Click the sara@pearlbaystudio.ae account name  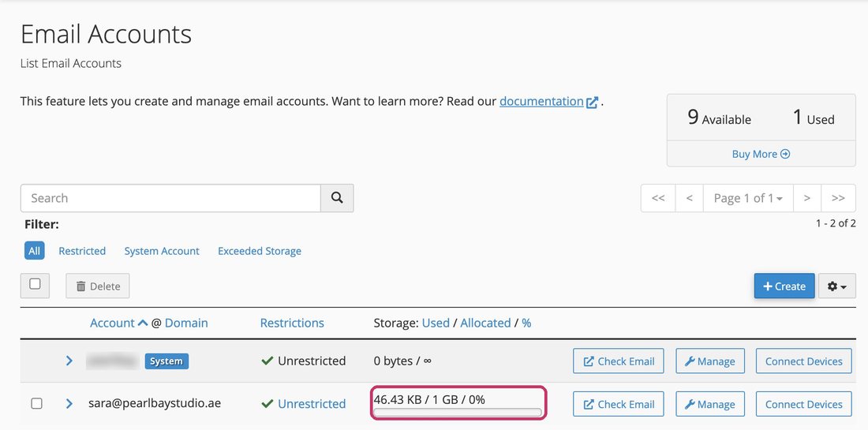coord(155,403)
